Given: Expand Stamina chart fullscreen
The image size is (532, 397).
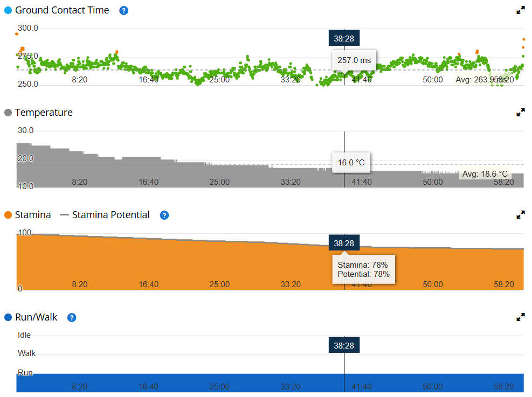Looking at the screenshot, I should 521,215.
